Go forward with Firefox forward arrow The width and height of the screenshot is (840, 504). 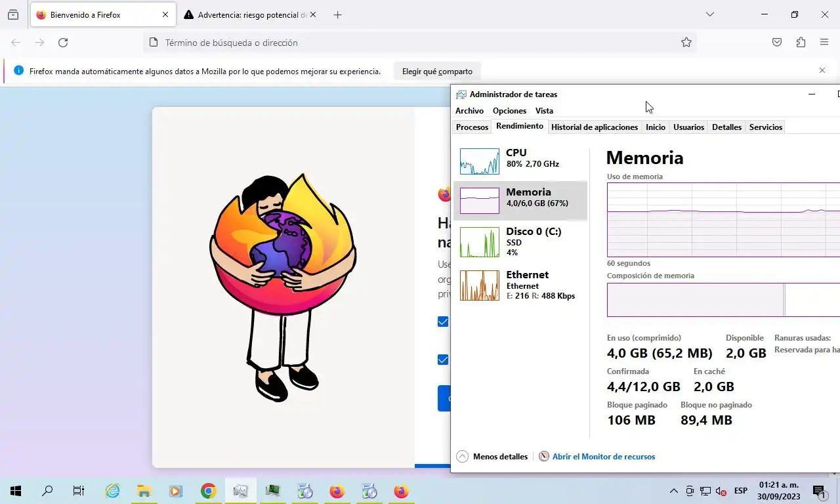pyautogui.click(x=39, y=43)
